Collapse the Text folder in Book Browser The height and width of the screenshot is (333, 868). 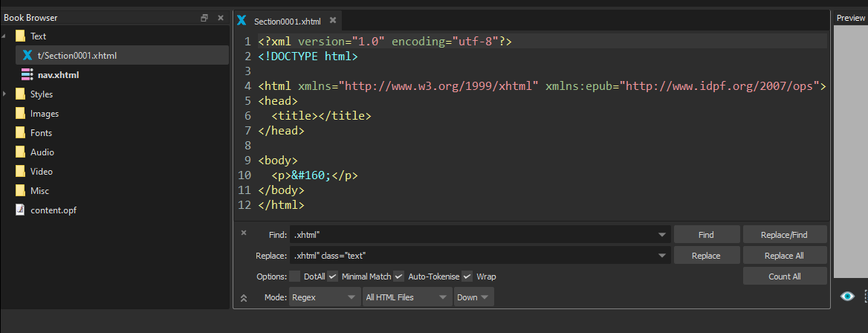coord(5,36)
